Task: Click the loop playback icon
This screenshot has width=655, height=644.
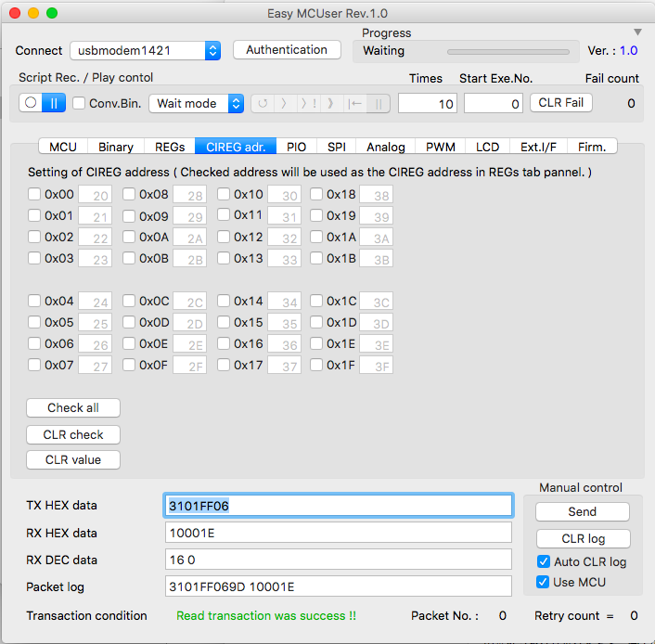Action: click(263, 103)
